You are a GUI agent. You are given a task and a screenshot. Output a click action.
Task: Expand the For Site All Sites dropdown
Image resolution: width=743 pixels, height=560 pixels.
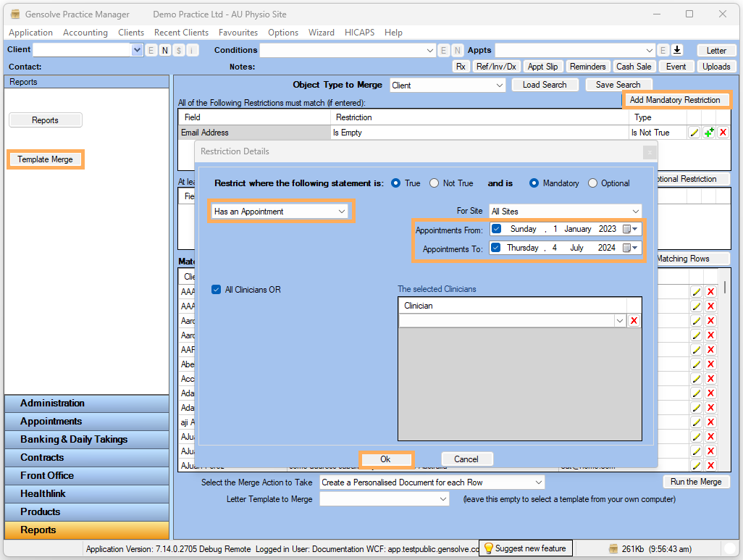point(636,212)
